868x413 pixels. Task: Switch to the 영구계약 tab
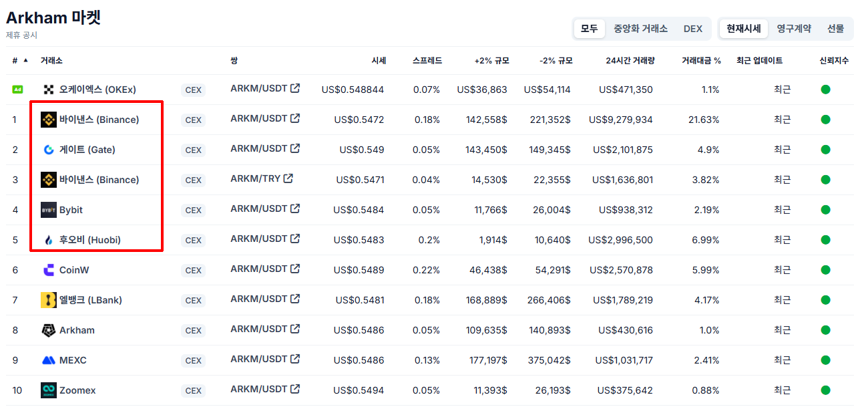(794, 29)
